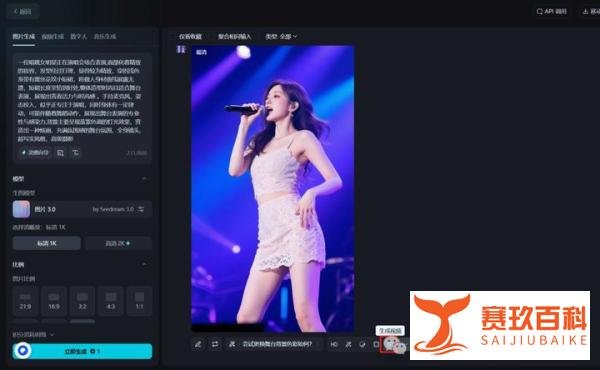The image size is (600, 370).
Task: Click the eraser icon in the image toolbar
Action: coord(362,344)
